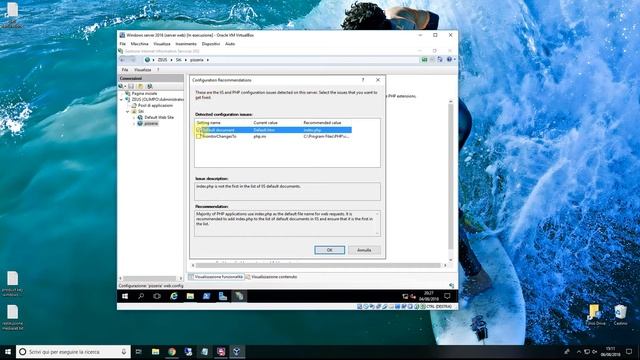Switch to Visualizzazione contenuto tab
The width and height of the screenshot is (640, 360).
[271, 277]
